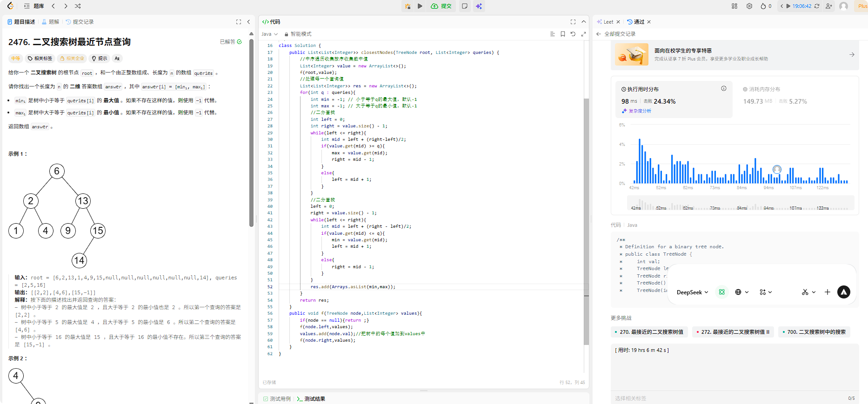Open challenge 270. 最接近的二叉搜索树值
Image resolution: width=868 pixels, height=404 pixels.
(x=649, y=332)
